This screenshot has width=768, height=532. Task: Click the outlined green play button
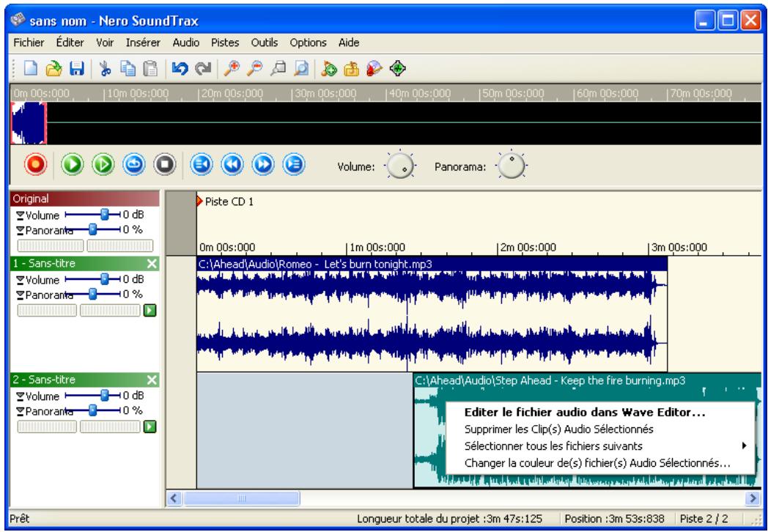pyautogui.click(x=103, y=164)
